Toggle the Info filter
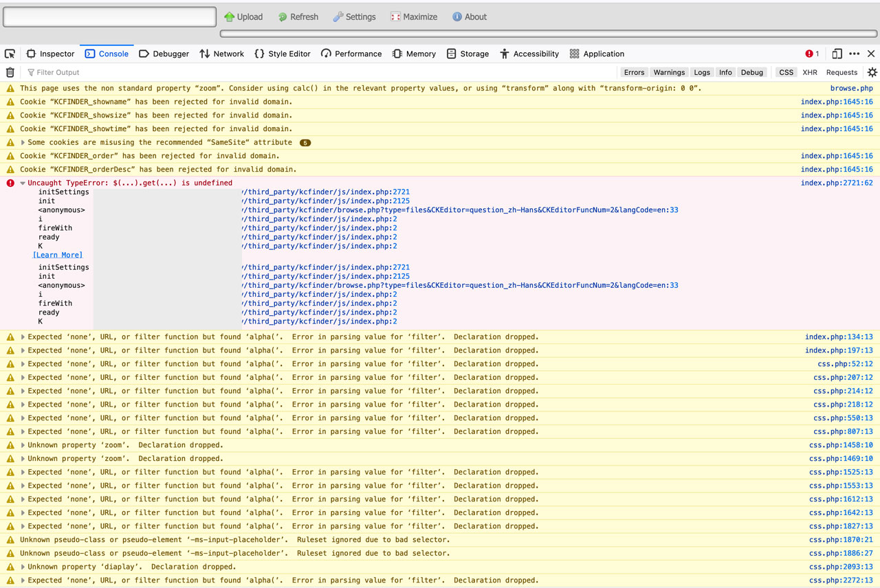 click(725, 72)
